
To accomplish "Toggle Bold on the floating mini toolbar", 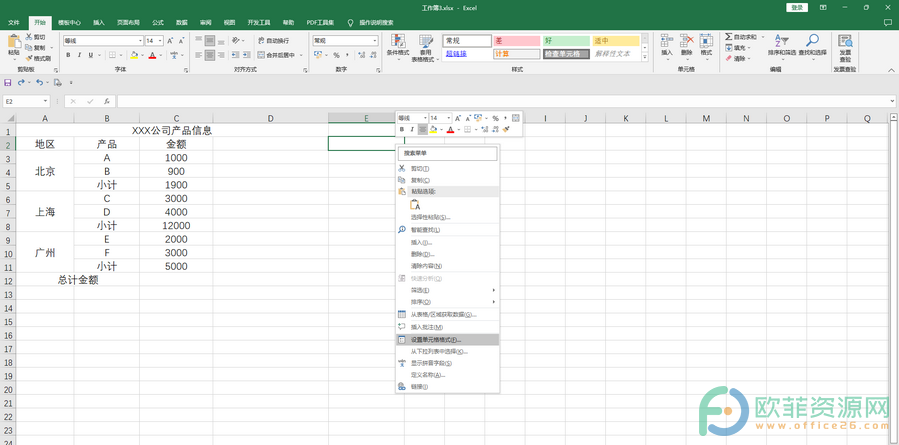I will pos(402,130).
